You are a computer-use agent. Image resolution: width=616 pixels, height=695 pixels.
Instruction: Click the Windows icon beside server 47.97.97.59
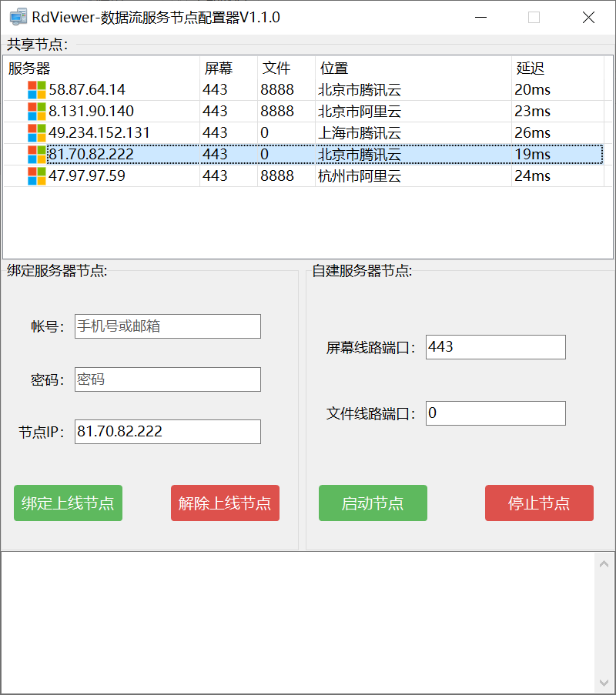[36, 175]
